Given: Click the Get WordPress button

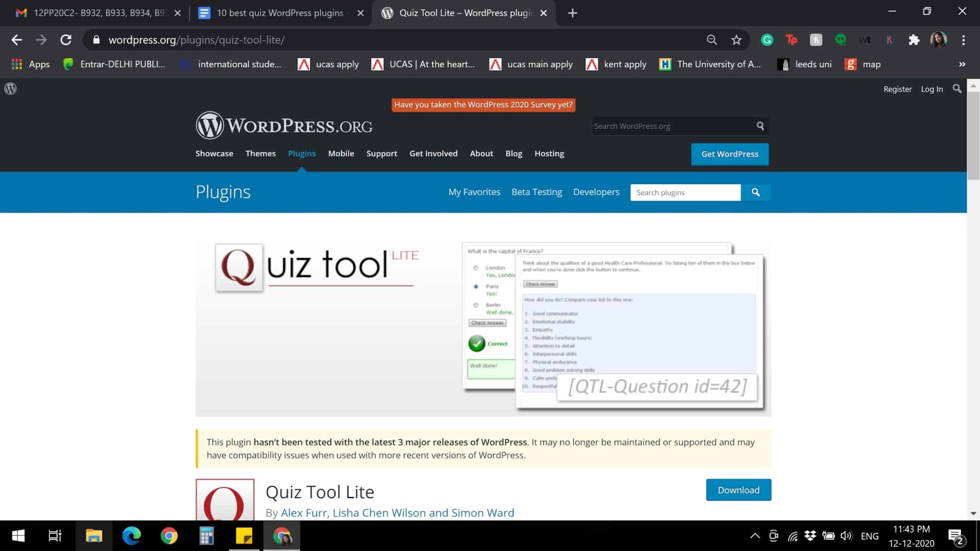Looking at the screenshot, I should click(x=730, y=154).
